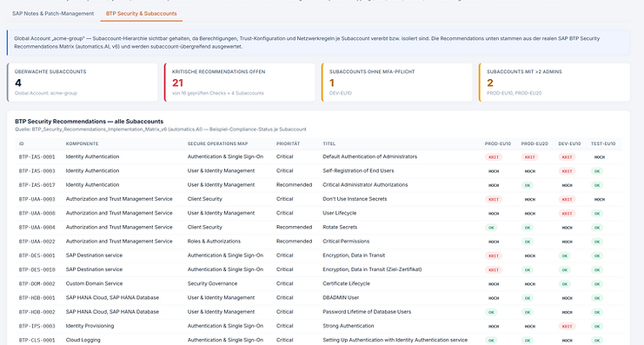Click PROD-EU10 KRIT badge in BTP-UAA-0003 row
The image size is (644, 345).
pyautogui.click(x=494, y=199)
